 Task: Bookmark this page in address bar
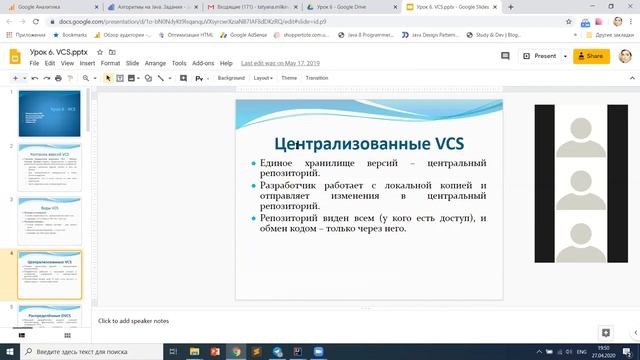coord(569,22)
